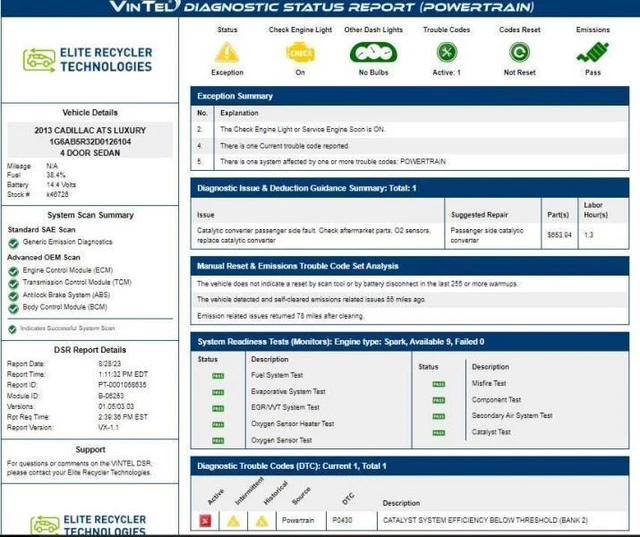640x537 pixels.
Task: Click the Support contact paragraph text
Action: 79,468
